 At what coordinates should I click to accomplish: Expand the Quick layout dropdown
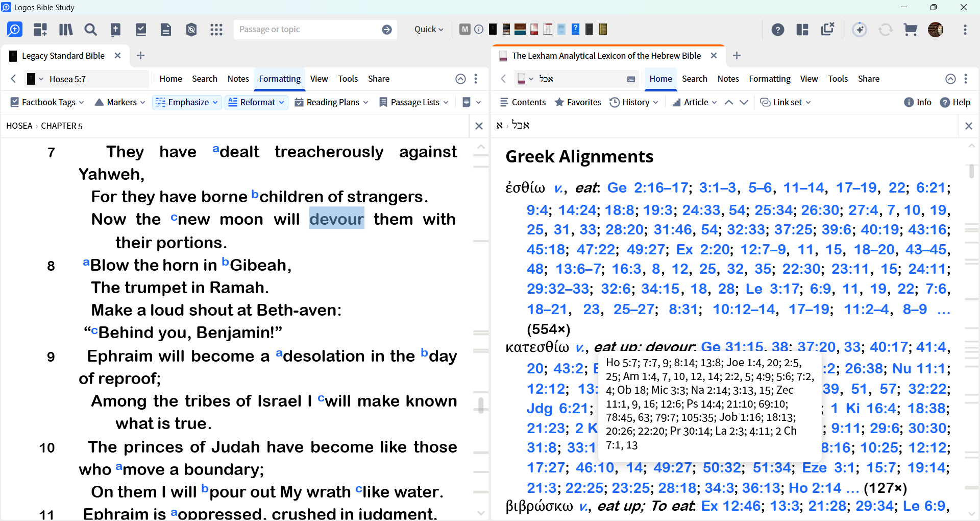click(x=429, y=30)
